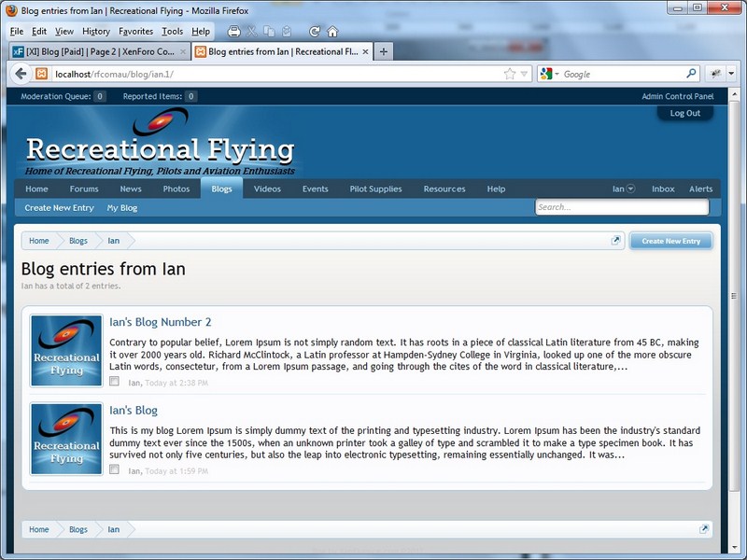Viewport: 747px width, 560px height.
Task: Click Create New Entry in the sub-navigation
Action: click(x=59, y=208)
